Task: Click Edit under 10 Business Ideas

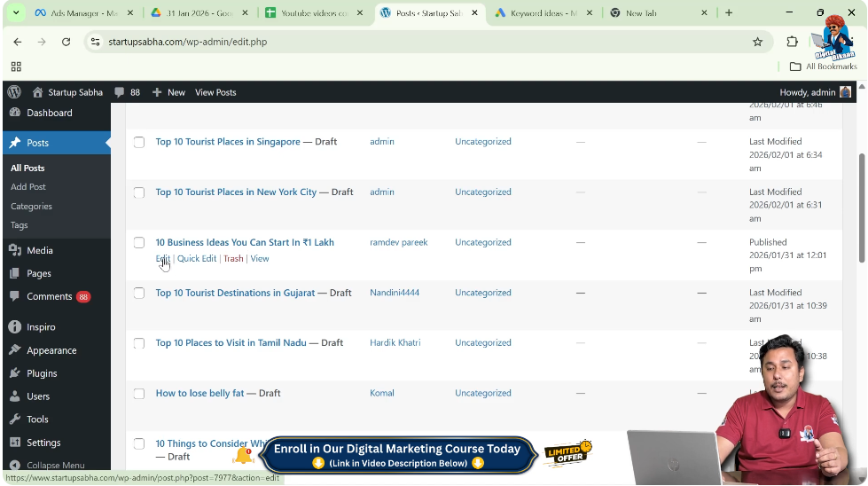Action: click(x=163, y=258)
